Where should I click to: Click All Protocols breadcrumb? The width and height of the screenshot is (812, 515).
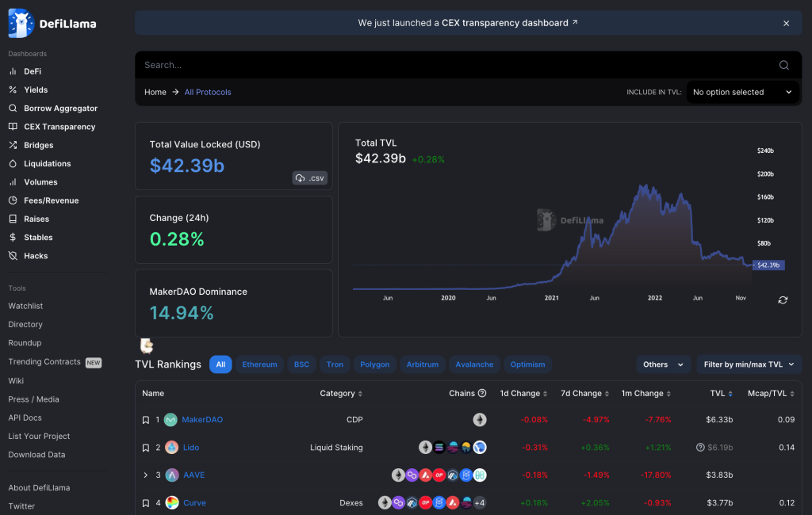click(208, 92)
